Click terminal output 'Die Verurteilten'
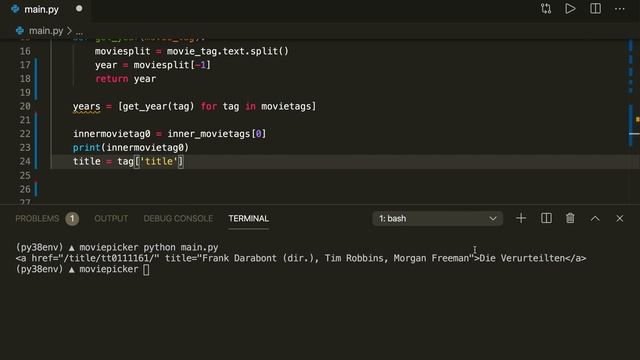640x360 pixels. 522,258
